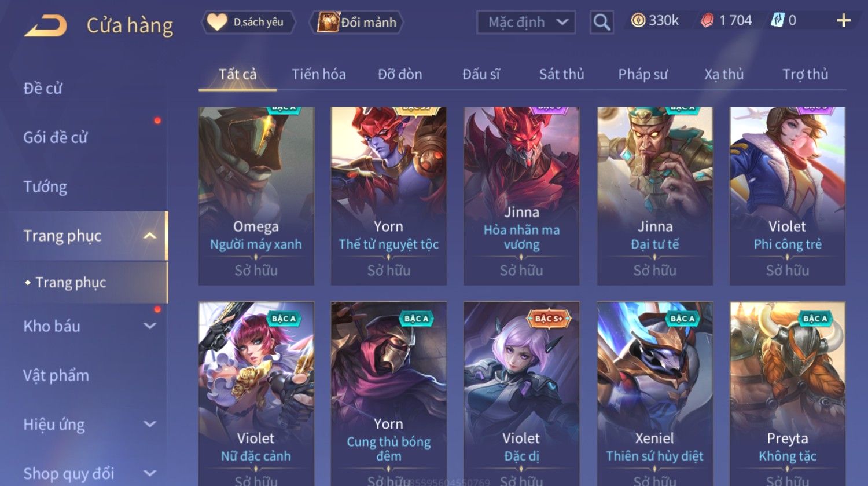Open the search magnifier icon

601,23
